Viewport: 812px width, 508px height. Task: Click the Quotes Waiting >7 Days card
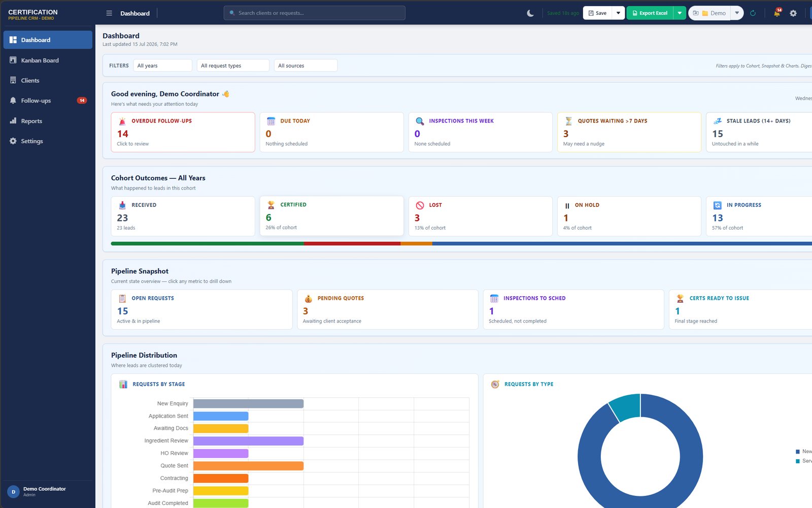click(629, 132)
